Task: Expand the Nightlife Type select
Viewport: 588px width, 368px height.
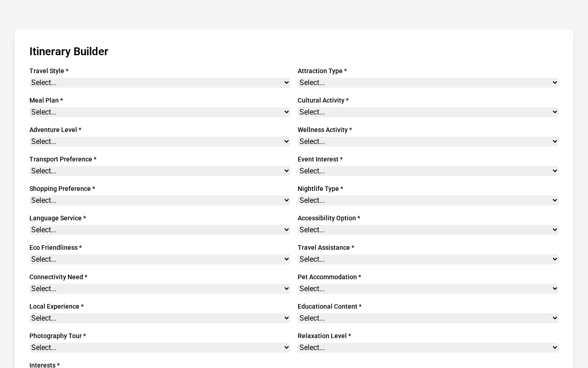Action: pos(428,201)
